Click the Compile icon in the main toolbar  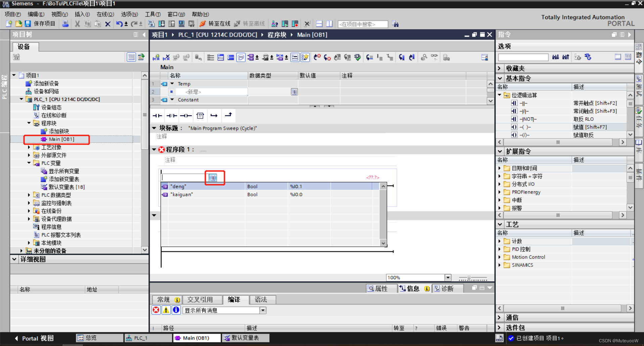pyautogui.click(x=151, y=24)
